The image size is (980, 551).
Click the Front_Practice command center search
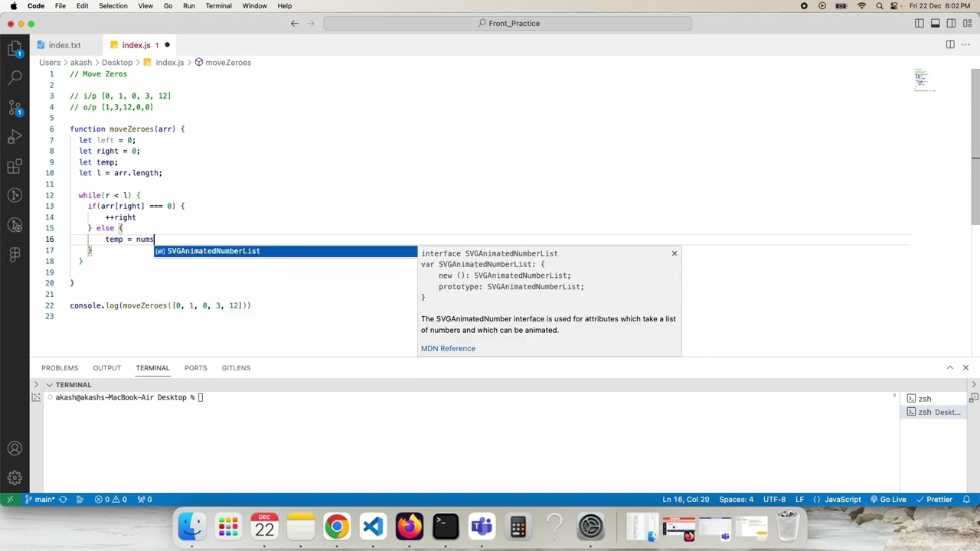(x=508, y=24)
